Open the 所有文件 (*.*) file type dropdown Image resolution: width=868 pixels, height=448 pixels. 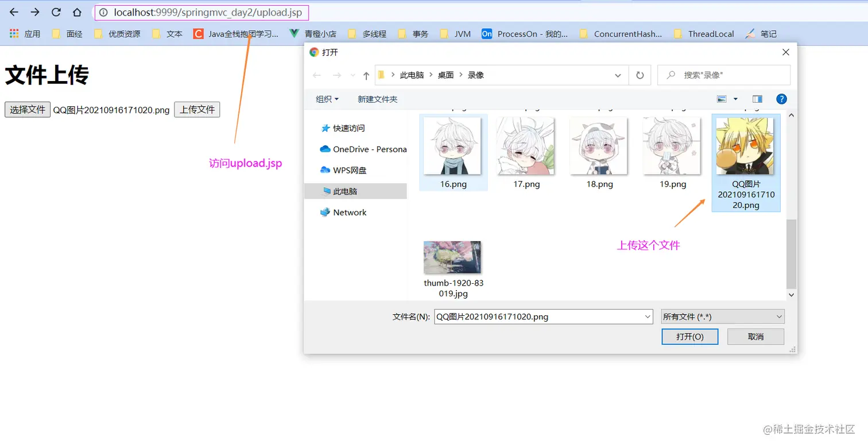722,316
